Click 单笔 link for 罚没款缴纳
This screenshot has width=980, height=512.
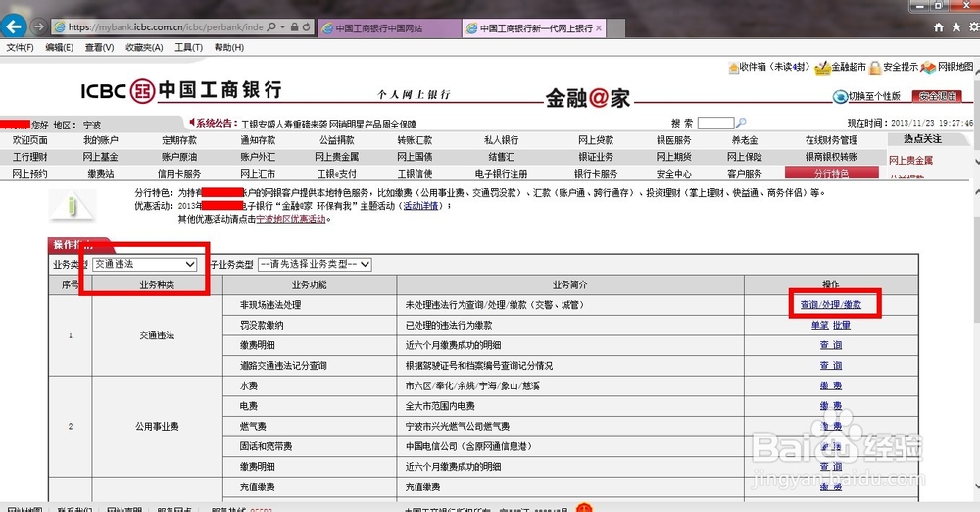[x=819, y=325]
